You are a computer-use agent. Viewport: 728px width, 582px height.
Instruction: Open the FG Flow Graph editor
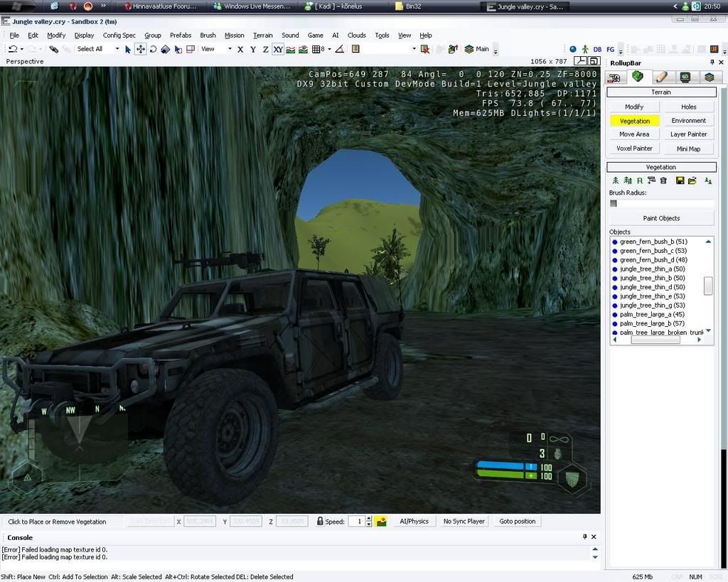tap(611, 49)
